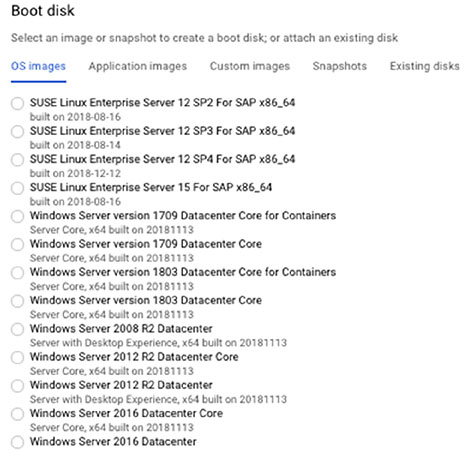Click 'Select an image or snapshot' description text
469x452 pixels.
(204, 38)
